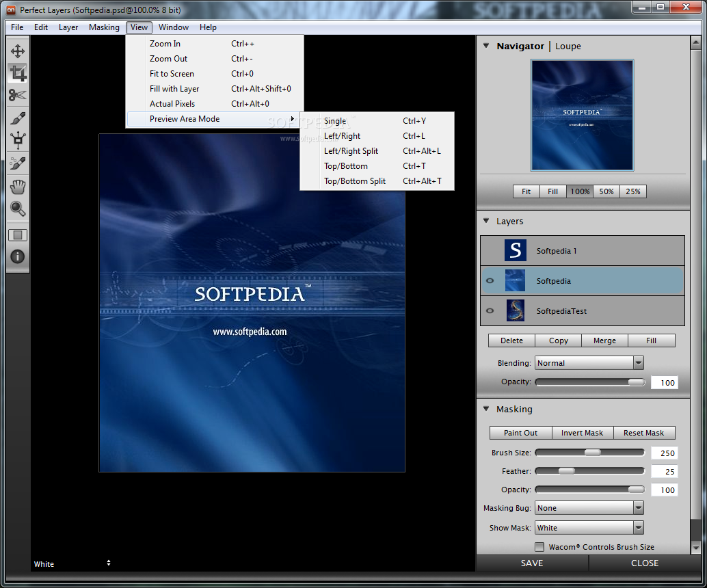
Task: Select the brush tool with sparkles
Action: pyautogui.click(x=18, y=163)
